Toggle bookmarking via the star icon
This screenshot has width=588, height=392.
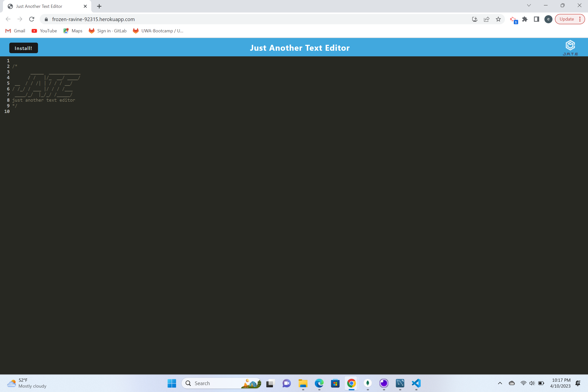498,19
